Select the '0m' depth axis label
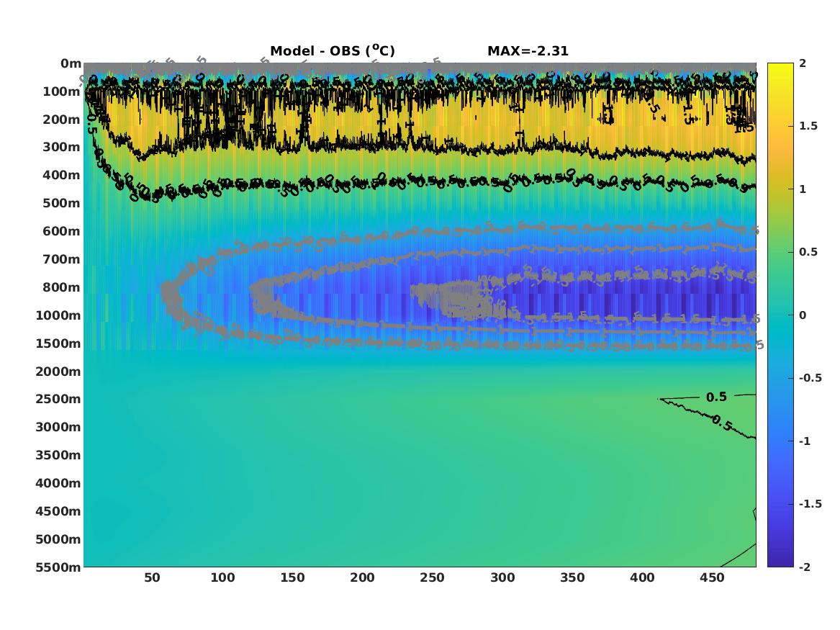This screenshot has width=840, height=630. click(71, 64)
